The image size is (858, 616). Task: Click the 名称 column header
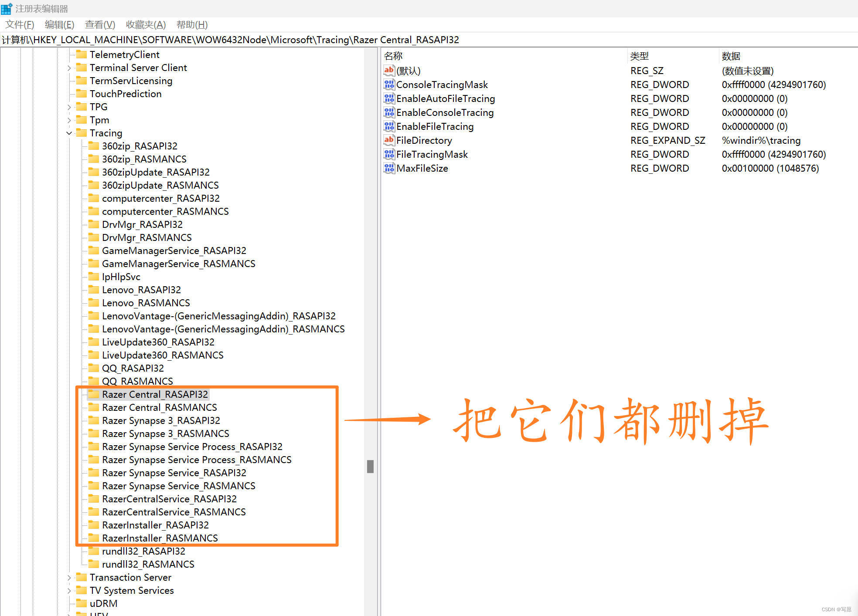393,56
